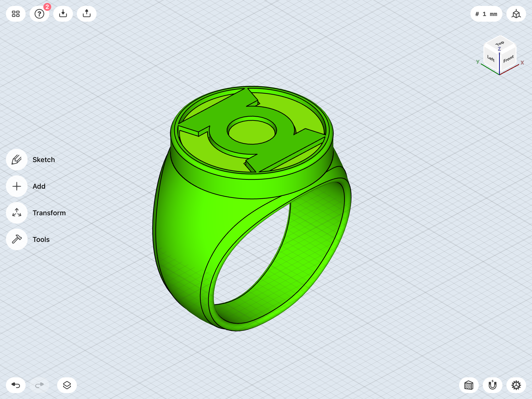The image size is (532, 399).
Task: Open the visibility shading cube icon
Action: click(469, 385)
